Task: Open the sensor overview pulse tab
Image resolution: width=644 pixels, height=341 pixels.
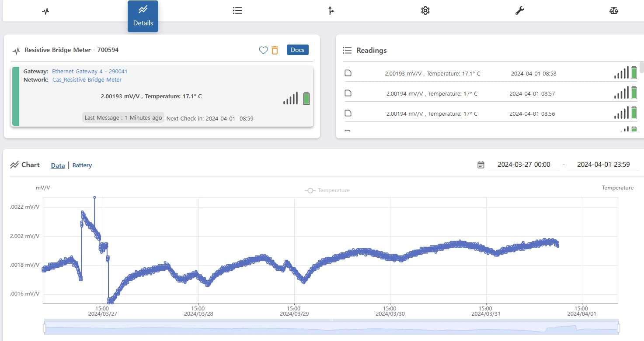Action: [x=45, y=11]
